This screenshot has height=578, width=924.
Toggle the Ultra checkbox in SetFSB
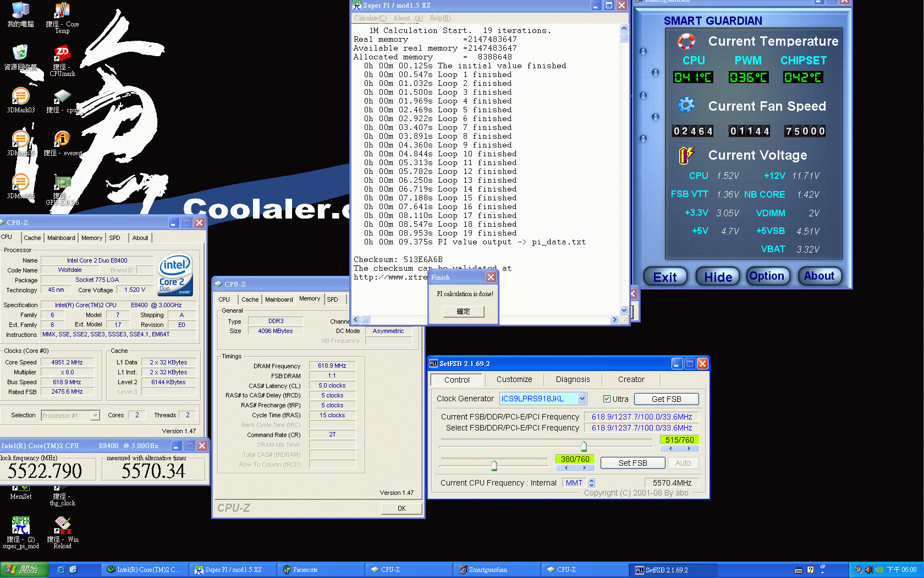pos(607,399)
